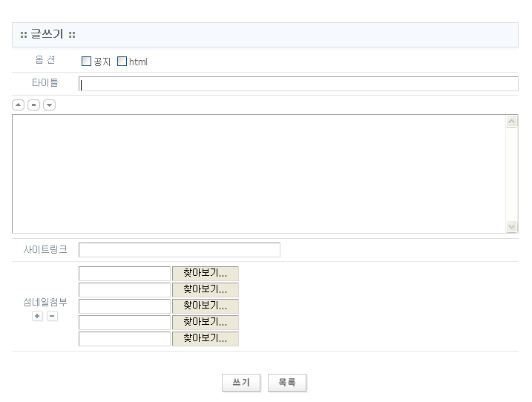This screenshot has width=532, height=402.
Task: Submit the post with 쓰기 button
Action: click(x=241, y=383)
